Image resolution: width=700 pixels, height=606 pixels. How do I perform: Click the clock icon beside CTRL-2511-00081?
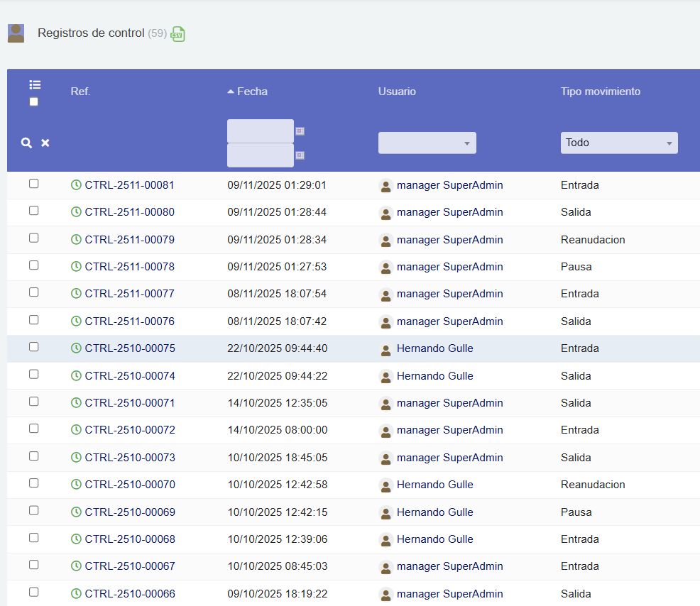(x=75, y=184)
